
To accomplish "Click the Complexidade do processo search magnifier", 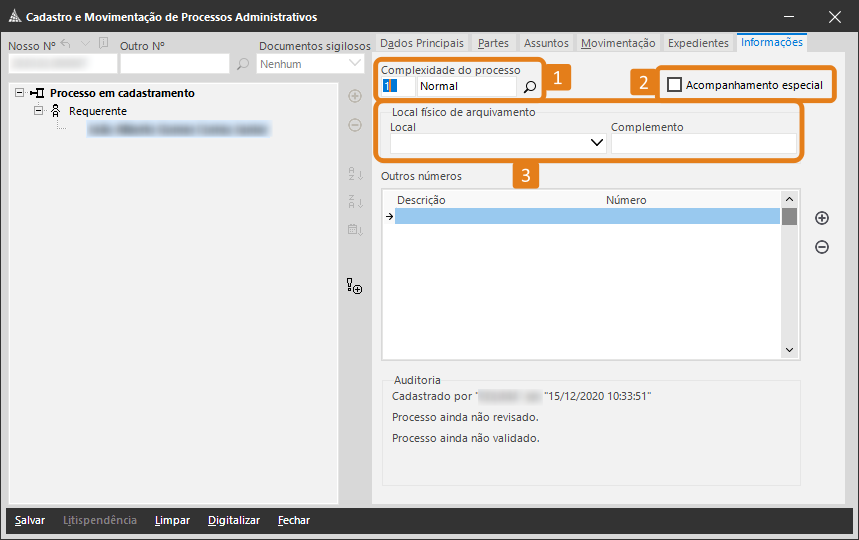I will (x=530, y=87).
